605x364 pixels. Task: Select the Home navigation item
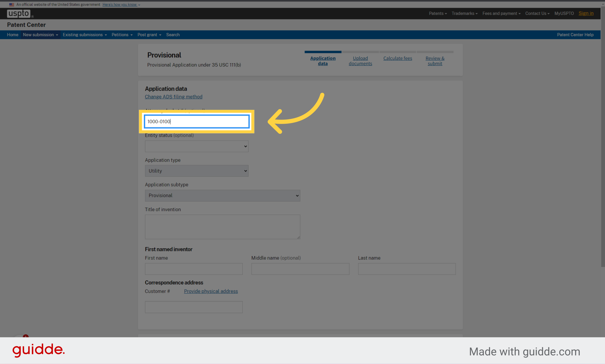pos(12,35)
